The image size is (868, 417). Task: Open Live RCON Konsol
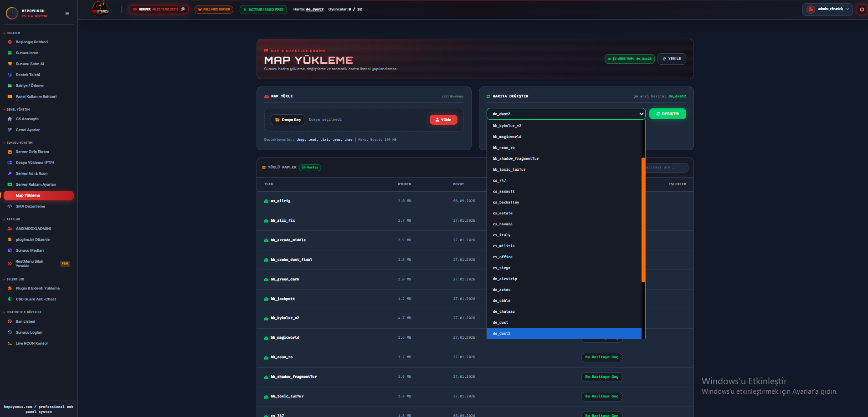click(x=31, y=343)
